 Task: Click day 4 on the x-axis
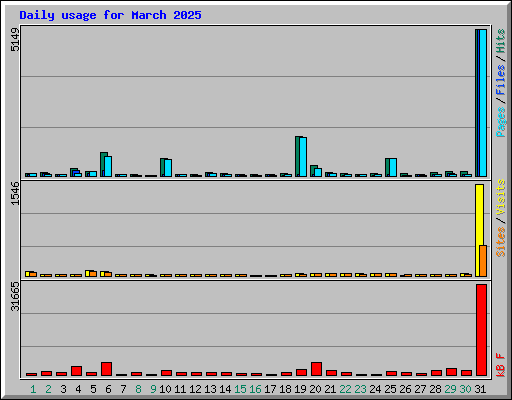coord(78,389)
